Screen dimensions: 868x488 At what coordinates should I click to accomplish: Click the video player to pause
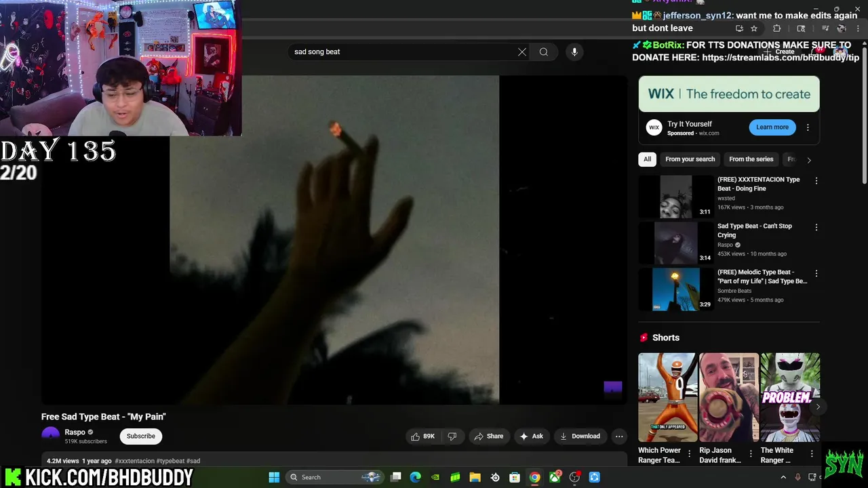tap(334, 240)
